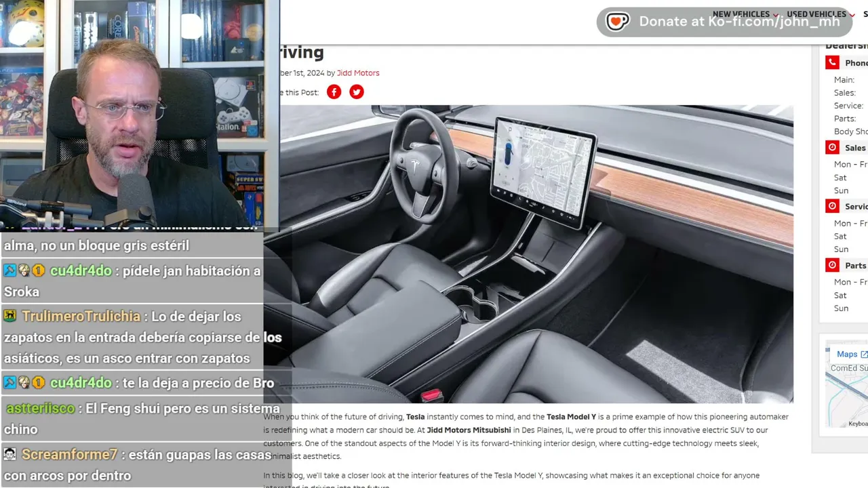Select the 'Main:' phone label
This screenshot has width=868, height=488.
click(844, 80)
